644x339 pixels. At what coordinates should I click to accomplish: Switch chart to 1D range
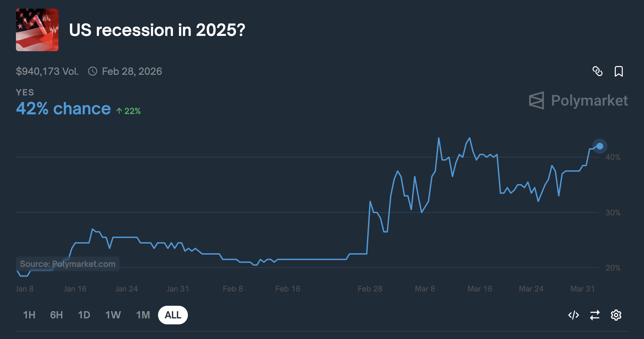[x=84, y=315]
